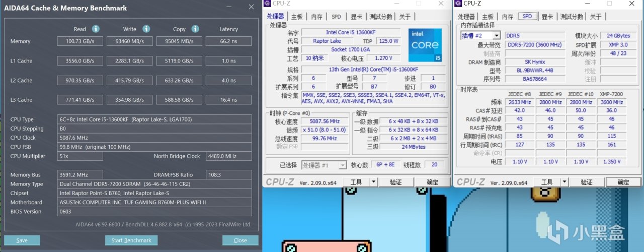Click the bus speed value 99.76 MHz
The width and height of the screenshot is (644, 252).
tap(325, 138)
